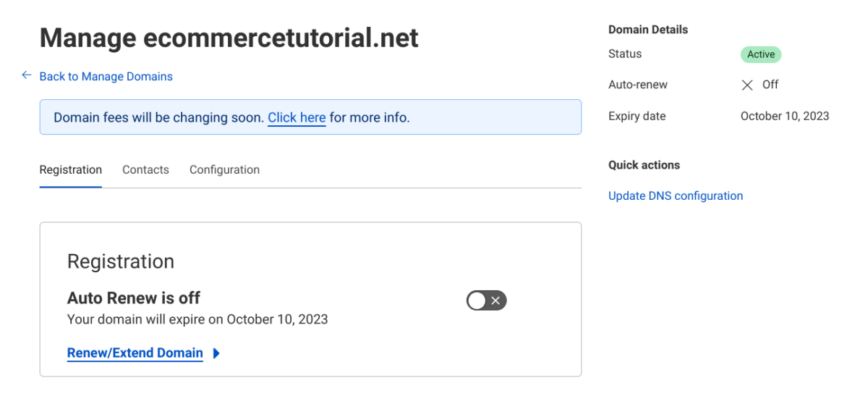Click the October 10, 2023 expiry date value
Image resolution: width=868 pixels, height=417 pixels.
point(785,117)
